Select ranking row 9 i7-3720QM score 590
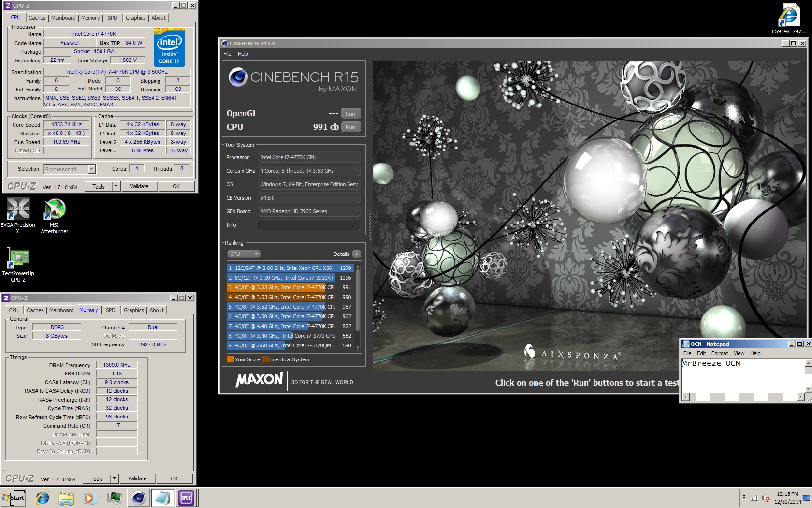812x508 pixels. click(290, 345)
